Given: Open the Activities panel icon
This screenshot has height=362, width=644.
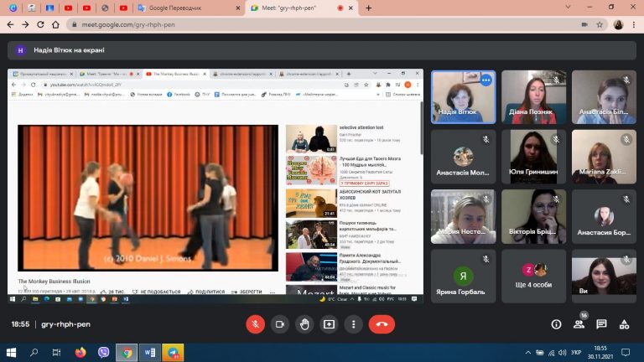Looking at the screenshot, I should pos(624,324).
